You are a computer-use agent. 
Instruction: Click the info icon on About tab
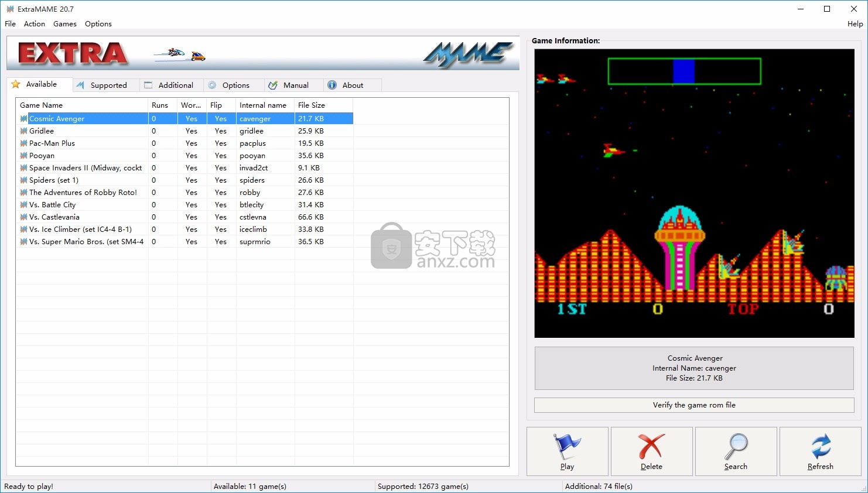tap(332, 85)
